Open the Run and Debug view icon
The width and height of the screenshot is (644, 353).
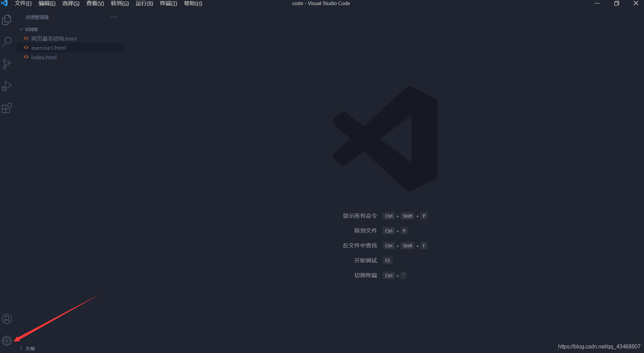coord(7,86)
